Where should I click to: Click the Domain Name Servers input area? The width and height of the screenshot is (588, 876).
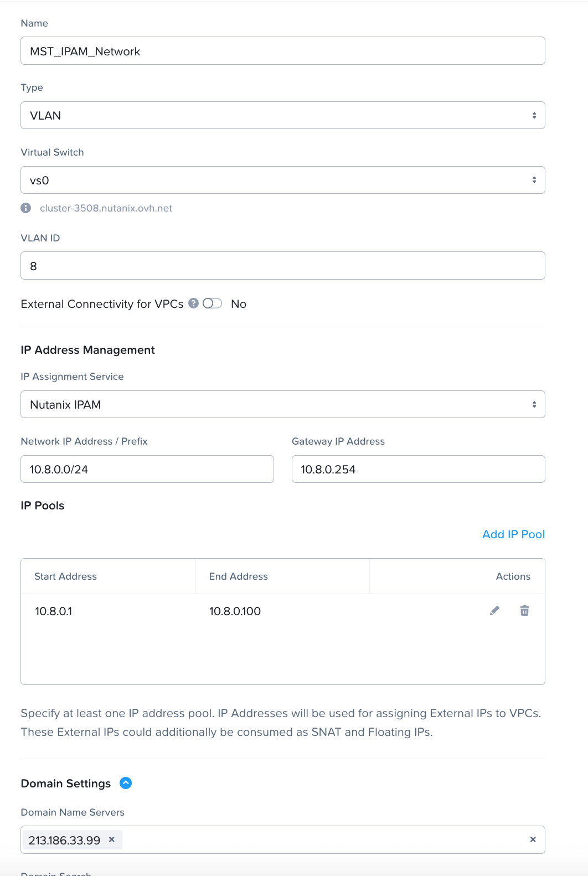pos(321,840)
